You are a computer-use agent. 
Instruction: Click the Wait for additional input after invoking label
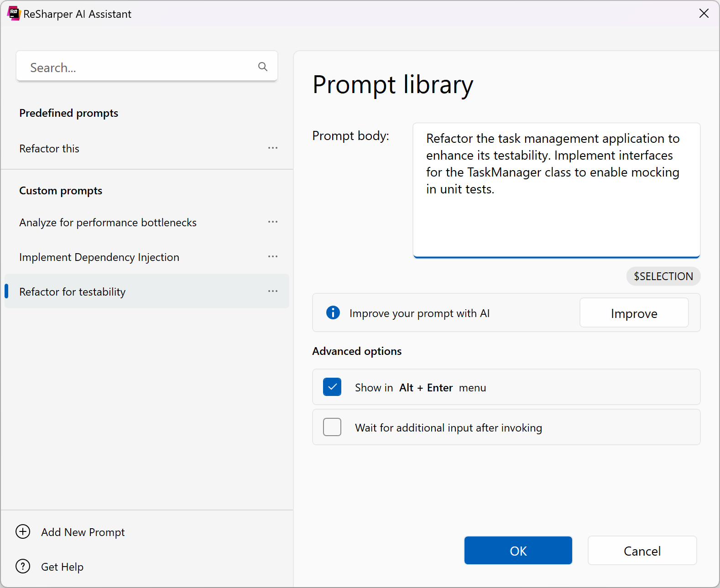pos(449,428)
